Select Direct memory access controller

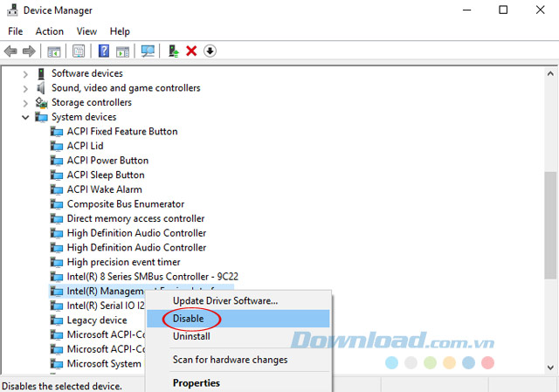(x=136, y=218)
